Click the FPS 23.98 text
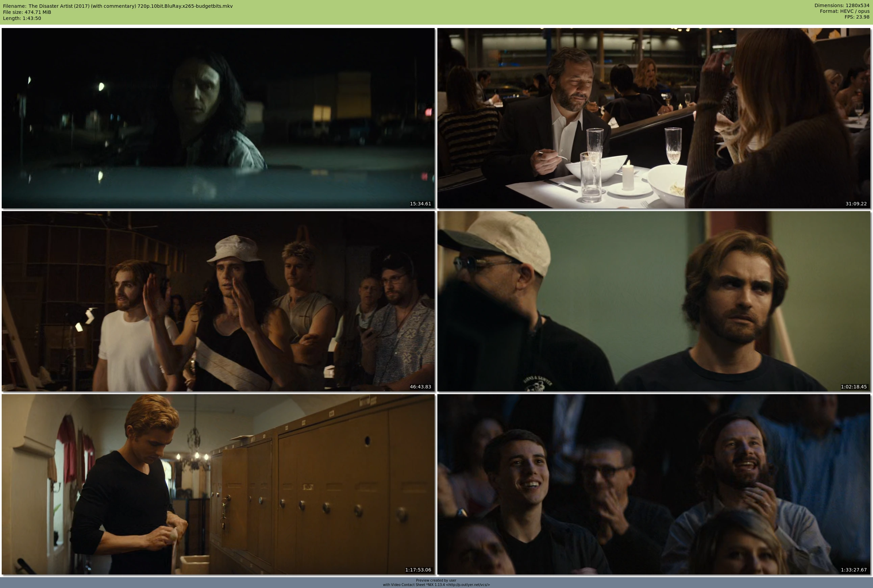This screenshot has height=588, width=873. [856, 17]
